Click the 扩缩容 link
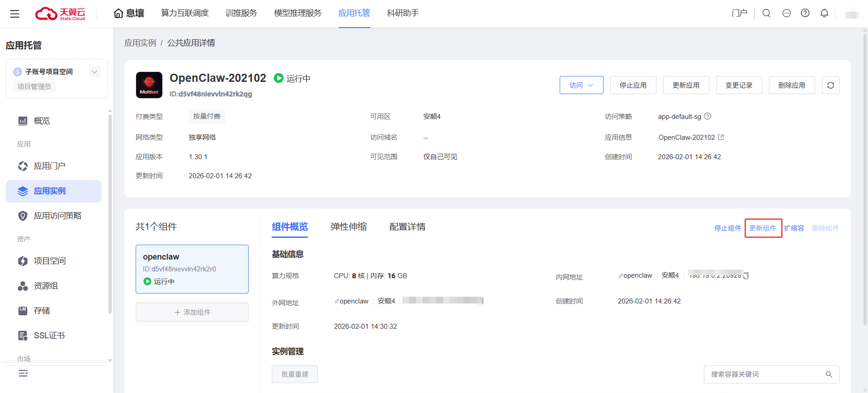 pos(794,228)
